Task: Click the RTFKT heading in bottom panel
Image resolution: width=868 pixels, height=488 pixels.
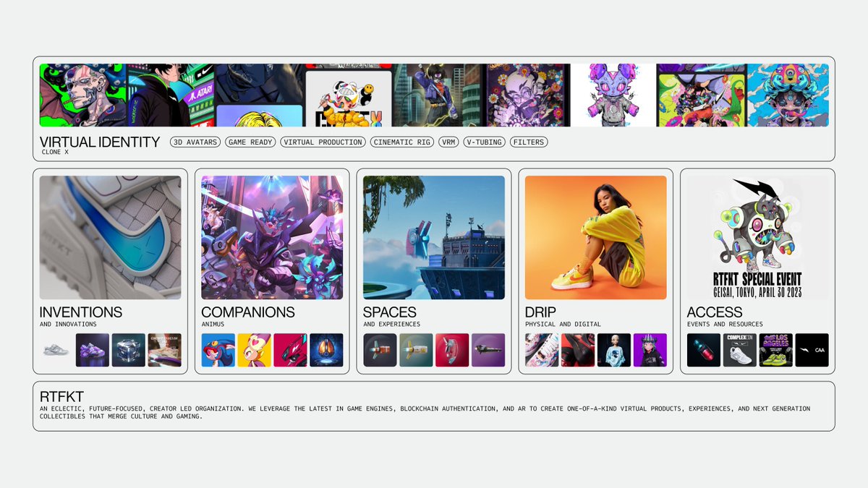Action: [x=62, y=397]
